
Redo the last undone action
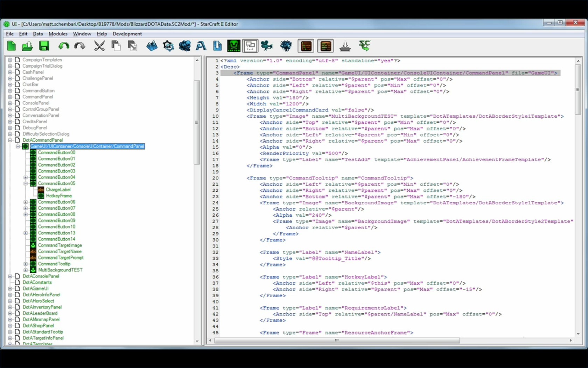coord(80,46)
